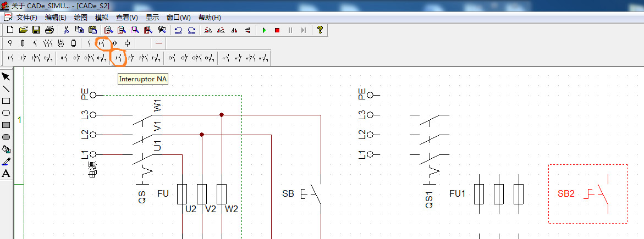Start the simulation with green play
644x239 pixels.
click(x=264, y=30)
